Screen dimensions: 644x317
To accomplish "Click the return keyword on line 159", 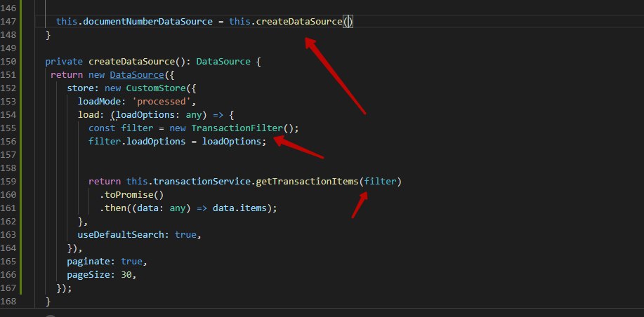I will coord(105,181).
